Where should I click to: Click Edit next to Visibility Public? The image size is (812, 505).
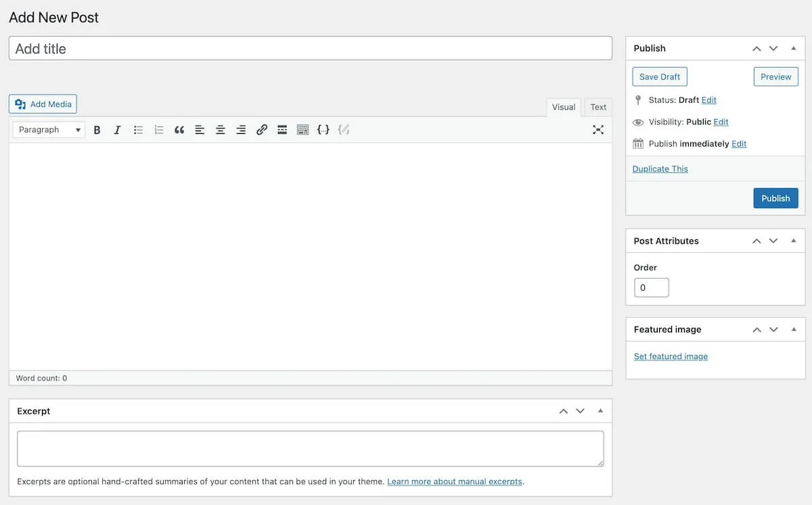(722, 122)
